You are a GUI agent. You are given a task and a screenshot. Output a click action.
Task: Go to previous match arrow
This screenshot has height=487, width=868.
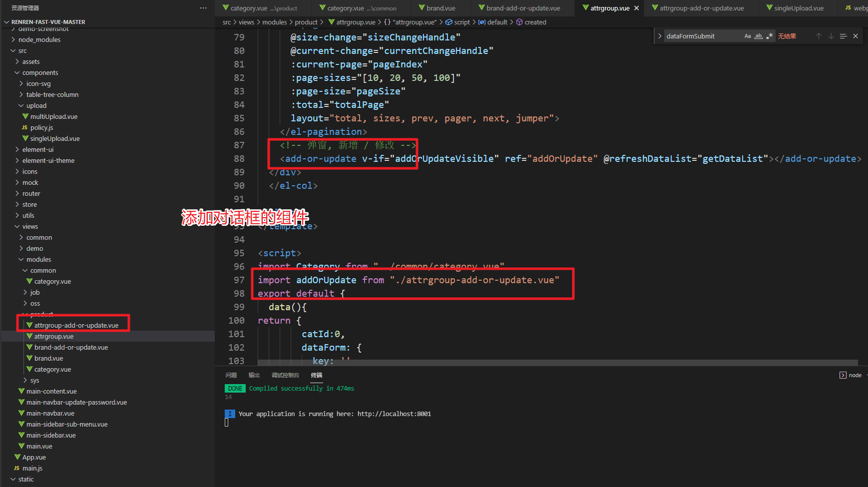pos(819,36)
